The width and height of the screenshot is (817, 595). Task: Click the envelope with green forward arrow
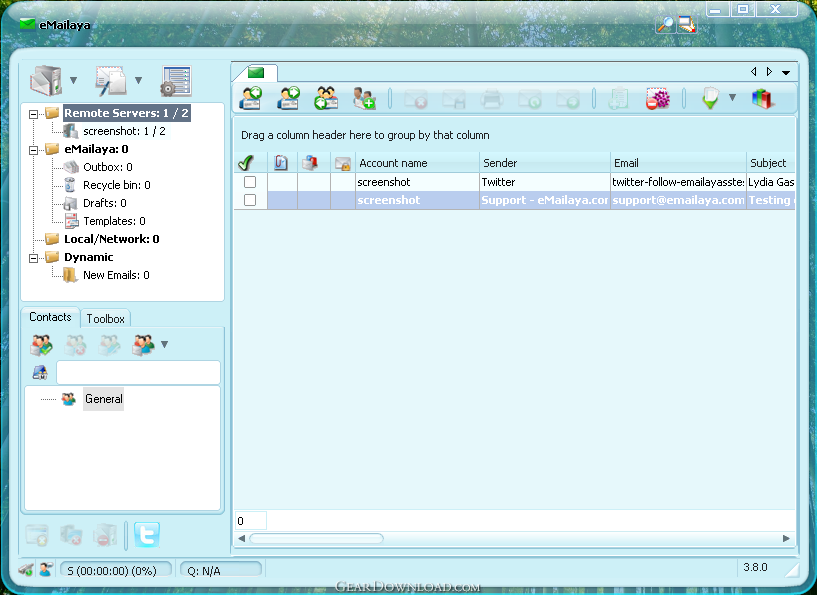click(x=567, y=98)
